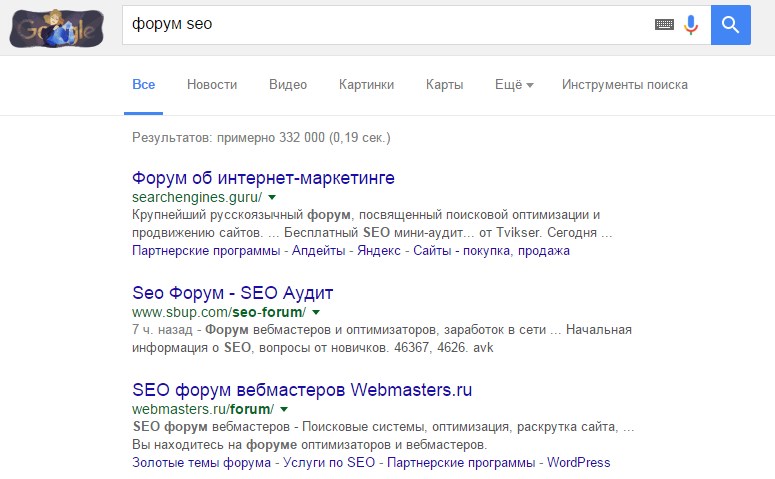775x479 pixels.
Task: Open result 'SEO форум вебмастеров Webmasters.ru'
Action: click(302, 390)
